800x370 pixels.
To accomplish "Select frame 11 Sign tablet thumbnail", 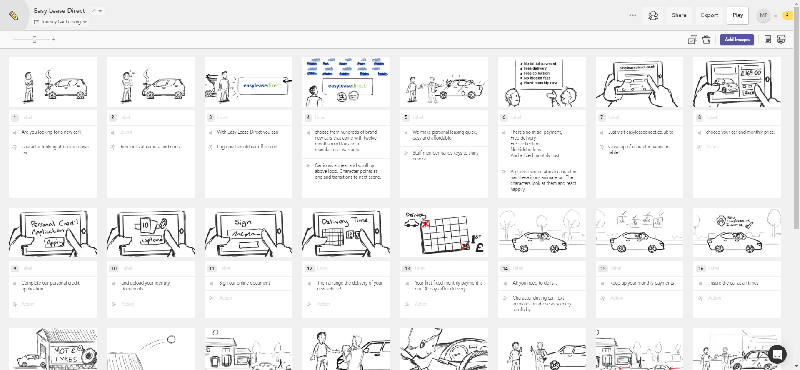I will (248, 232).
